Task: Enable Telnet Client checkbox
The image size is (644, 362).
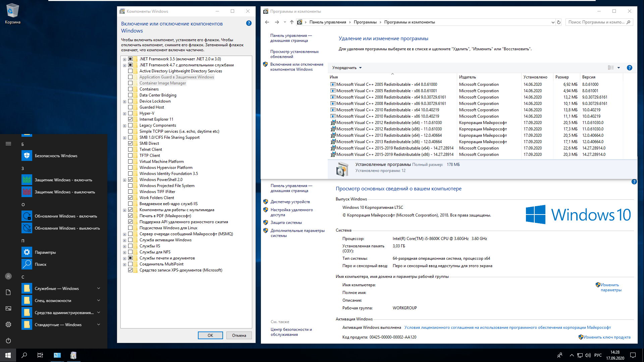Action: point(130,149)
